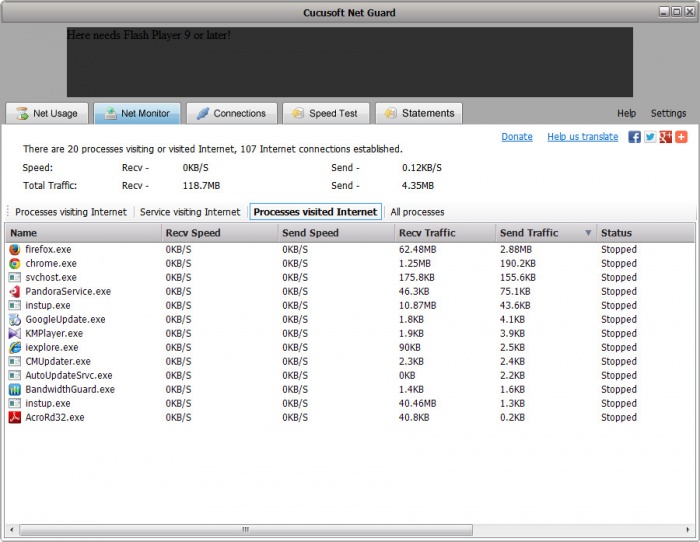Click the orange plus share icon
The height and width of the screenshot is (542, 700).
(681, 137)
